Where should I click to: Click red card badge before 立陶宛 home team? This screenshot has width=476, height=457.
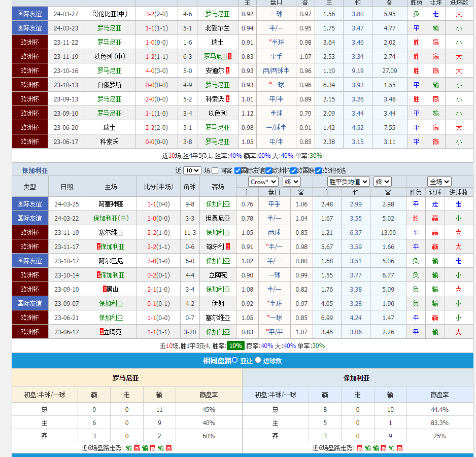click(101, 332)
